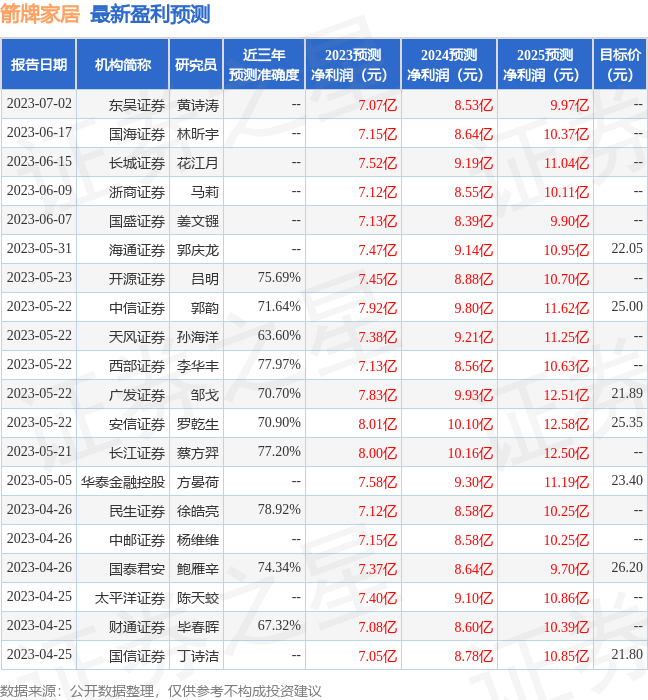Click the date 2023-05-21
This screenshot has width=648, height=700.
click(39, 452)
